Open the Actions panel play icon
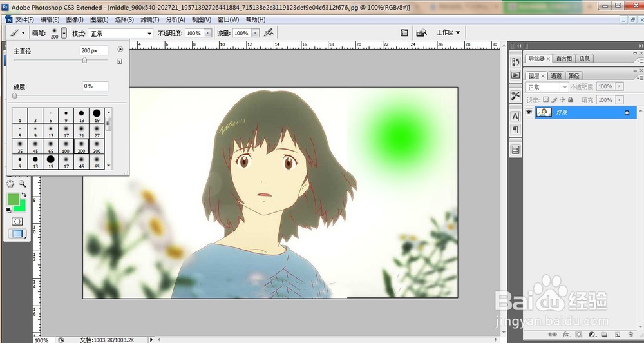 [515, 75]
